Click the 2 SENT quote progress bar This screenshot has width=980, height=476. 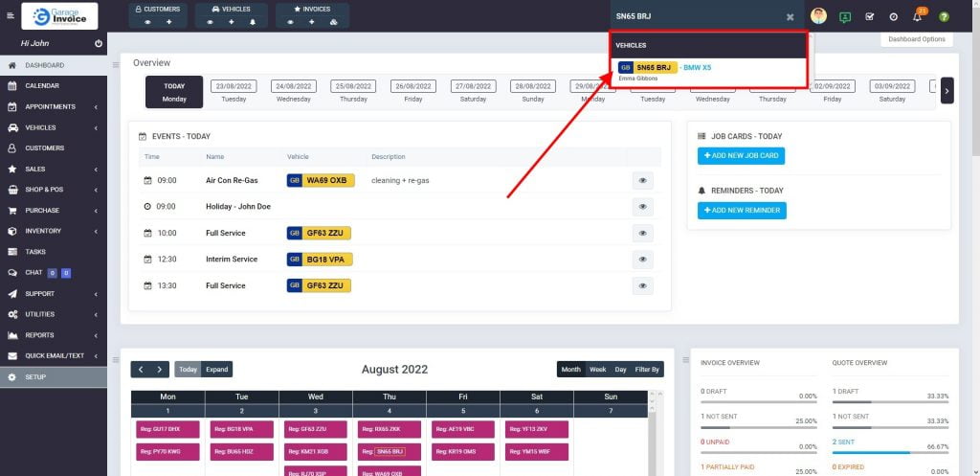click(890, 452)
